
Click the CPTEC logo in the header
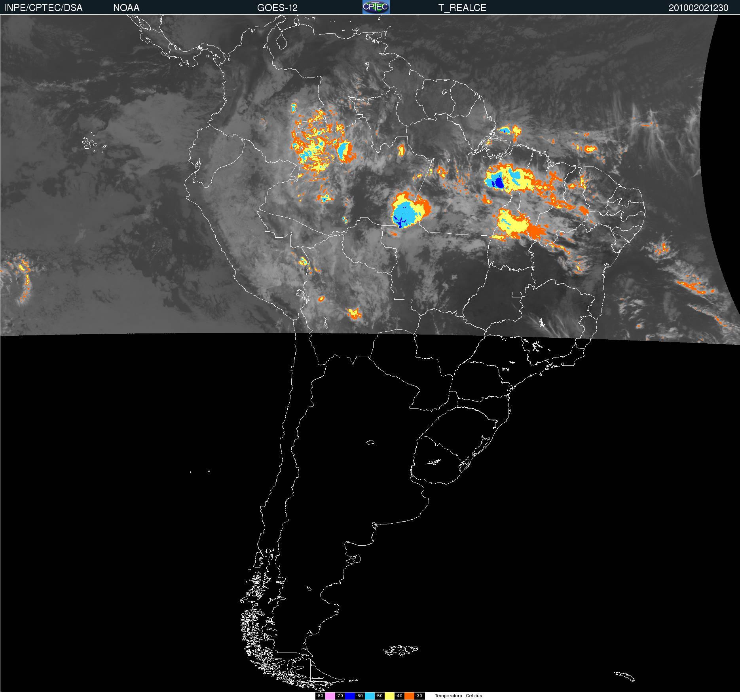(376, 7)
